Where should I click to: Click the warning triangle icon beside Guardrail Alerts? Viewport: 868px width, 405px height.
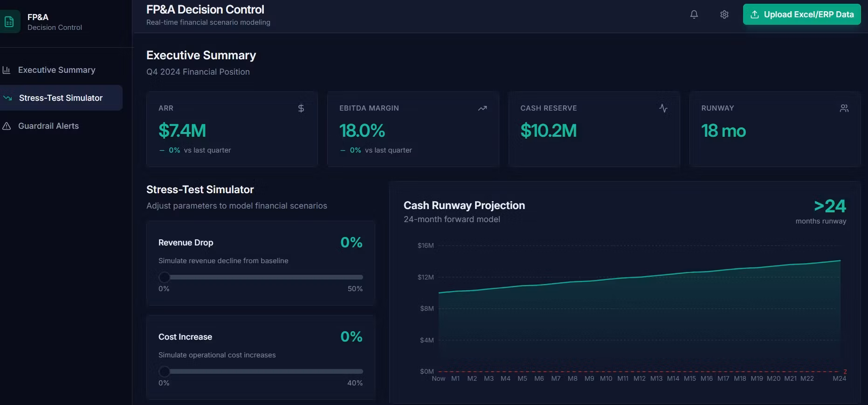pos(7,126)
